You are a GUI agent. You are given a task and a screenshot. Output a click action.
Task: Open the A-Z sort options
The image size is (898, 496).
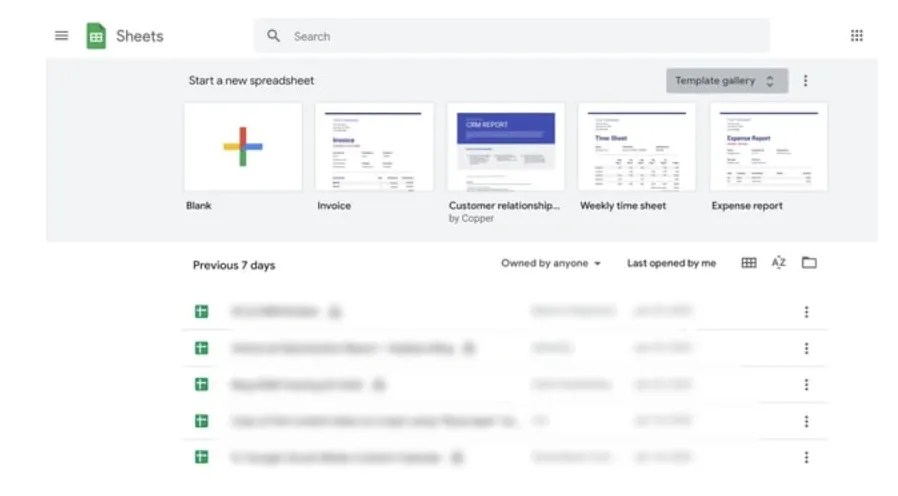coord(778,263)
